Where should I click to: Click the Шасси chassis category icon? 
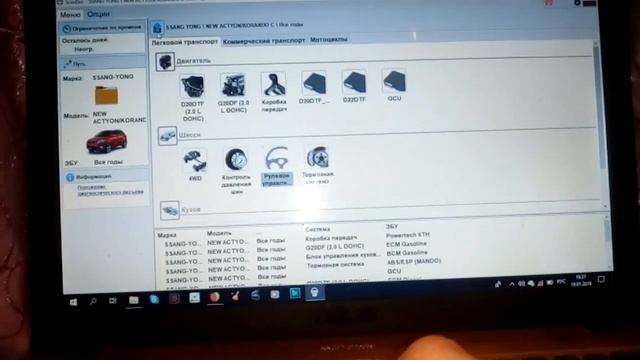click(167, 136)
